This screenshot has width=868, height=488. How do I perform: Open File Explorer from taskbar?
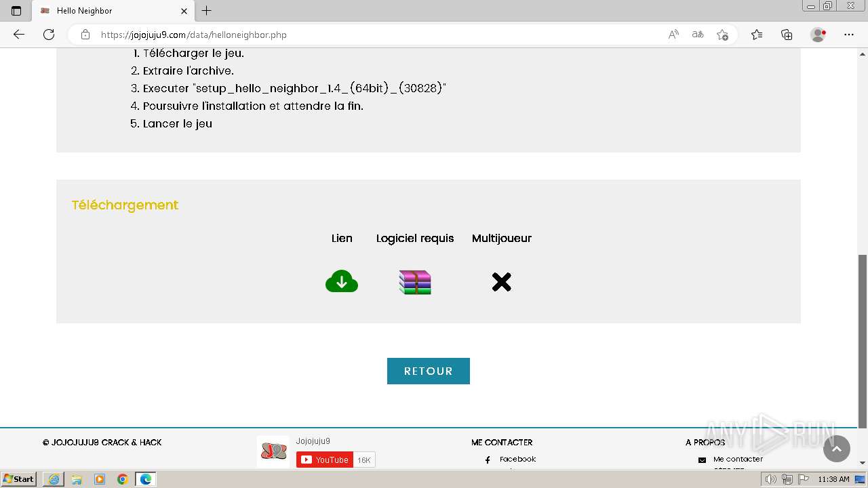[77, 479]
